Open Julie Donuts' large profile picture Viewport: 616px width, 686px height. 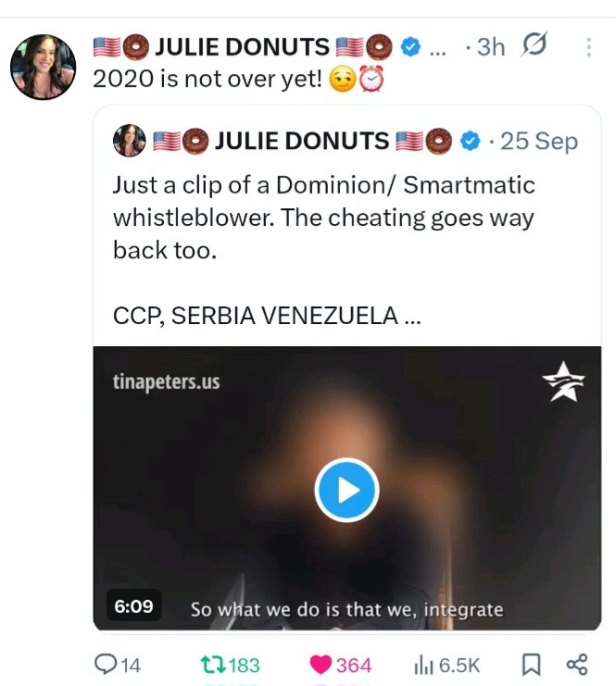click(x=43, y=67)
